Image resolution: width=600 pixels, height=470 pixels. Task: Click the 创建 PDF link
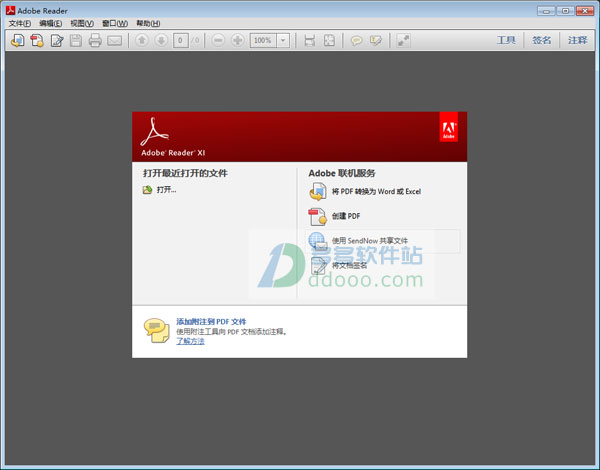point(346,216)
